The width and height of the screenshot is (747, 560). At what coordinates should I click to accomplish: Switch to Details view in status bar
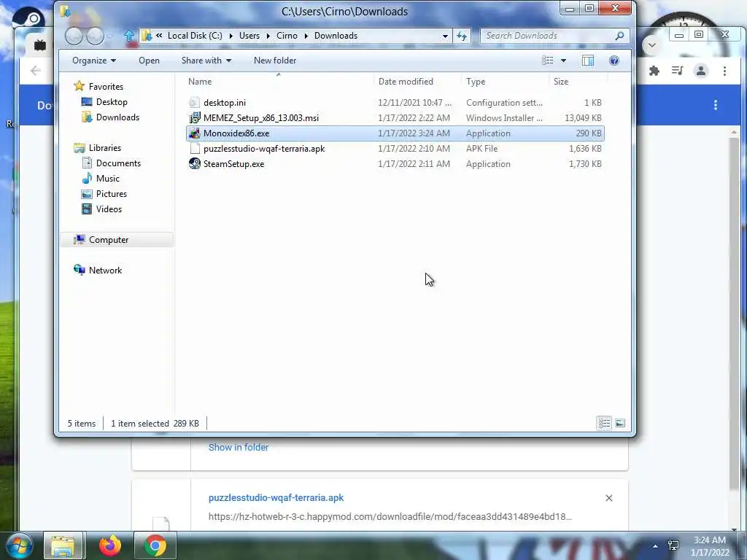pos(604,423)
